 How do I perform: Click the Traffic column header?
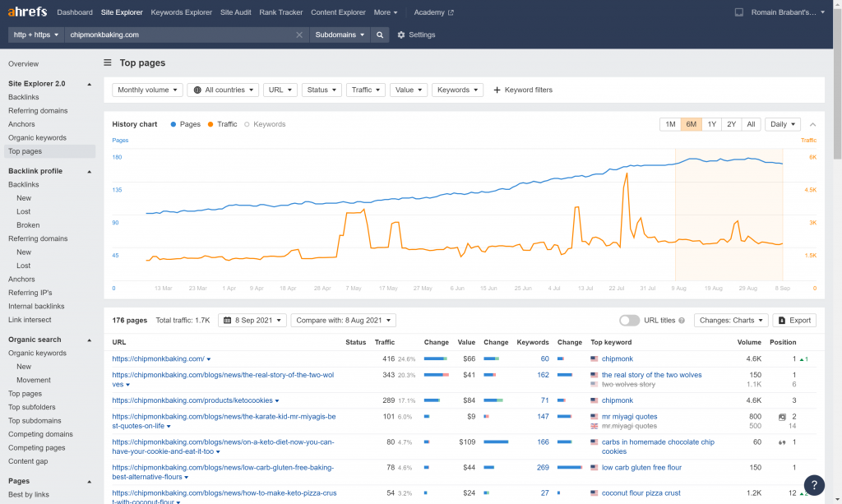pos(385,343)
